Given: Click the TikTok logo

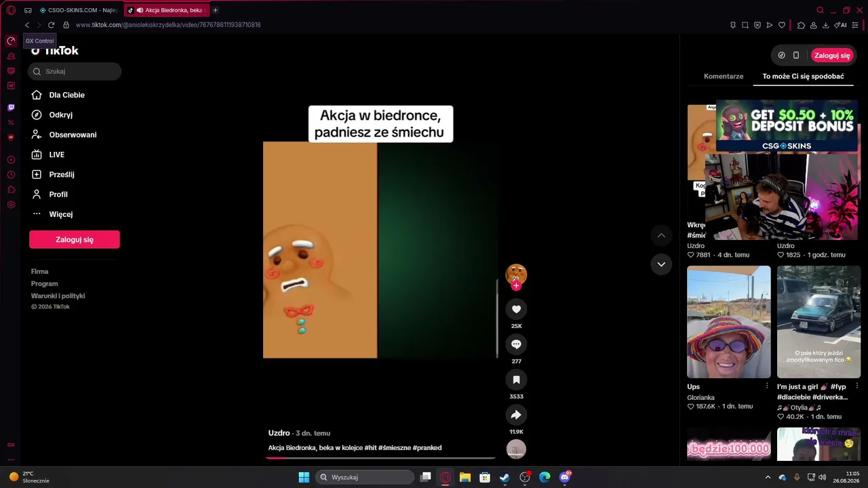Looking at the screenshot, I should pyautogui.click(x=55, y=51).
